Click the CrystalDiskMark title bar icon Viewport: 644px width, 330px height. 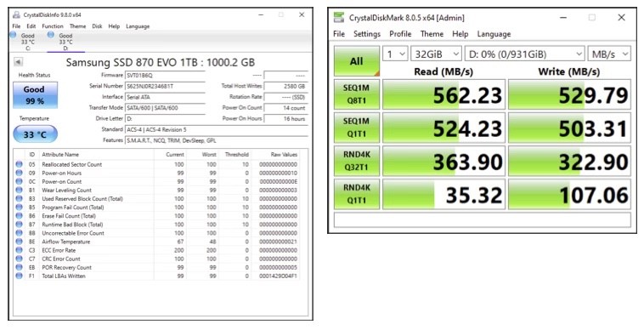[339, 18]
